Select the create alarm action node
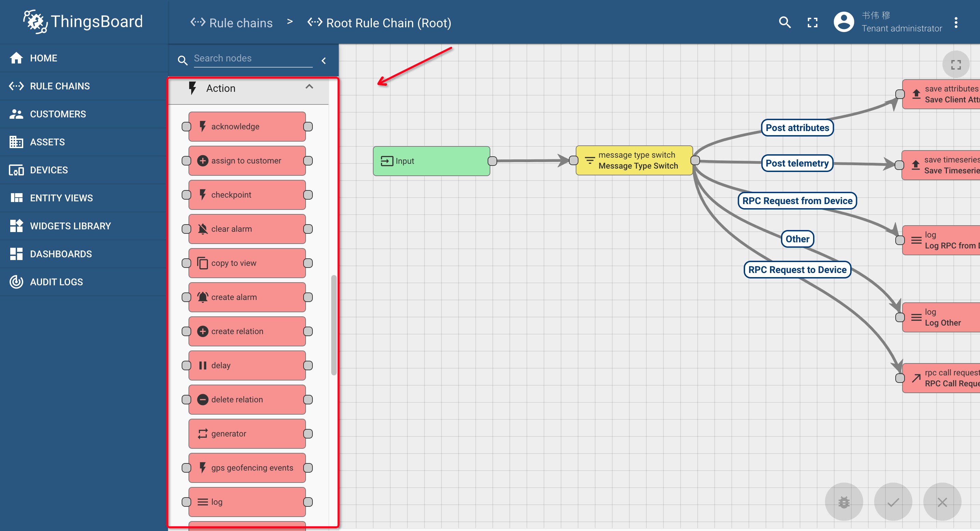980x531 pixels. pos(247,297)
